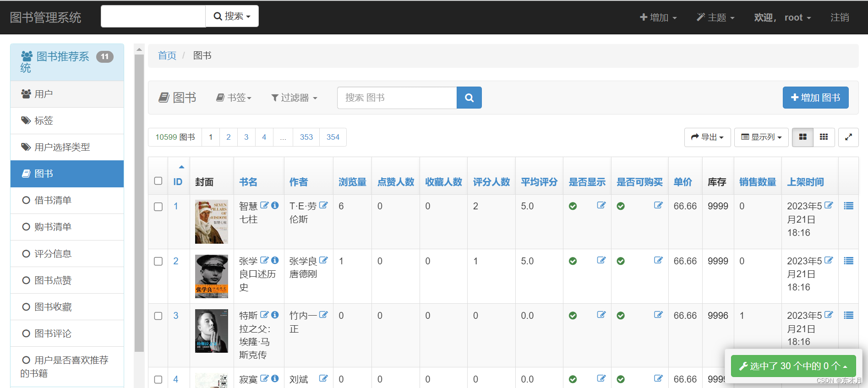Open row details list icon for ID 3

pyautogui.click(x=849, y=315)
